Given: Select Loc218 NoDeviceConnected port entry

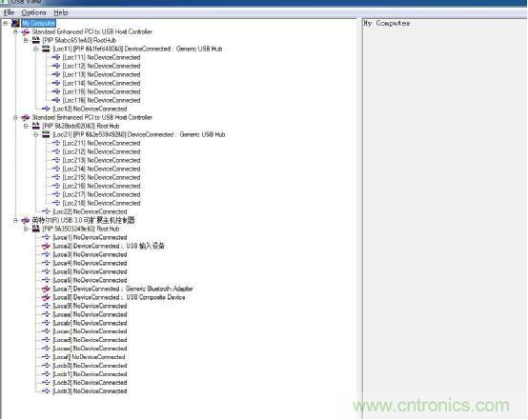Looking at the screenshot, I should point(101,203).
